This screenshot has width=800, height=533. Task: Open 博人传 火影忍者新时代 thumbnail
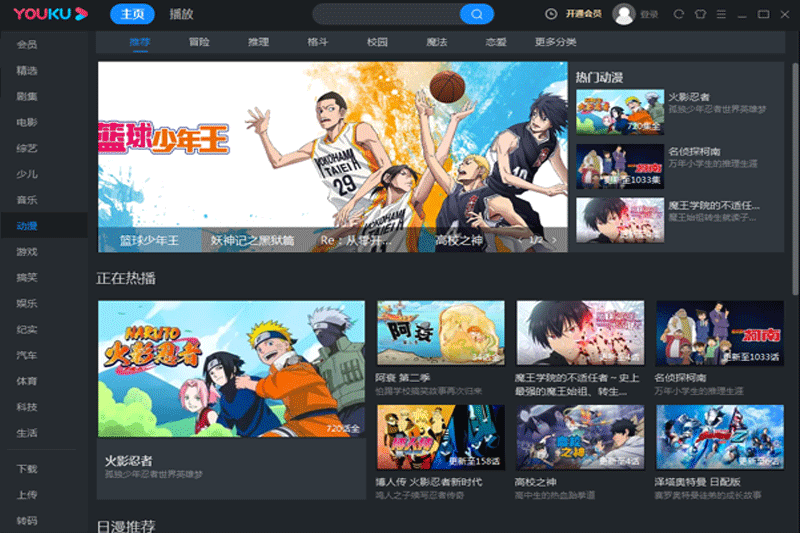point(441,437)
